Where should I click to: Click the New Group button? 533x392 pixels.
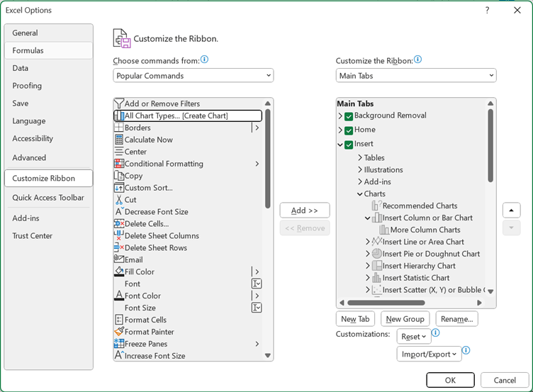click(x=405, y=319)
